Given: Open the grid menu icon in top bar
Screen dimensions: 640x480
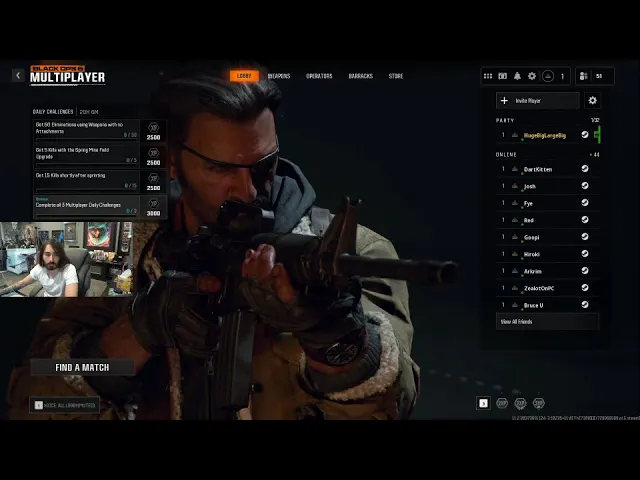Looking at the screenshot, I should pyautogui.click(x=488, y=76).
